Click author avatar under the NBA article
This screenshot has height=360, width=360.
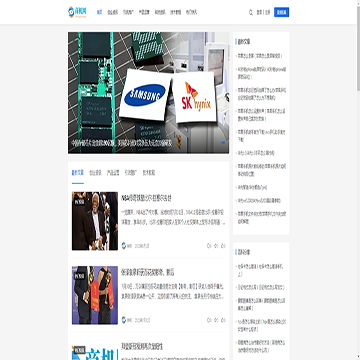click(124, 246)
